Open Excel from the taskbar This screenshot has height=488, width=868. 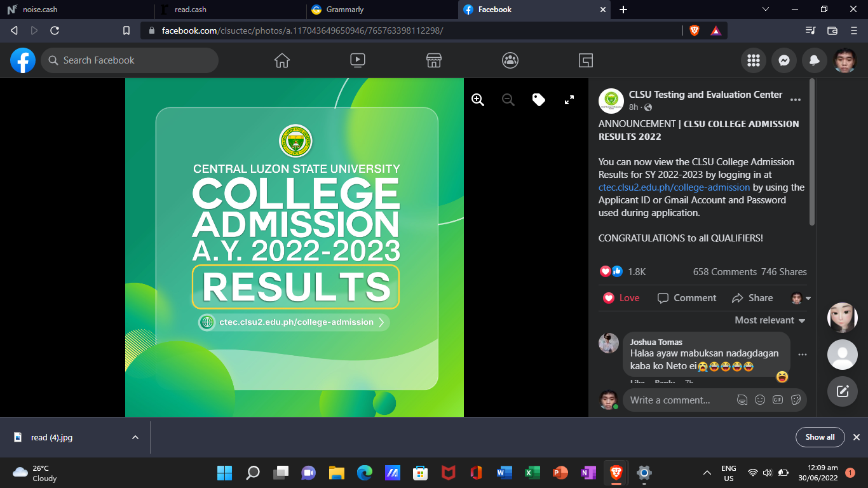pos(532,473)
